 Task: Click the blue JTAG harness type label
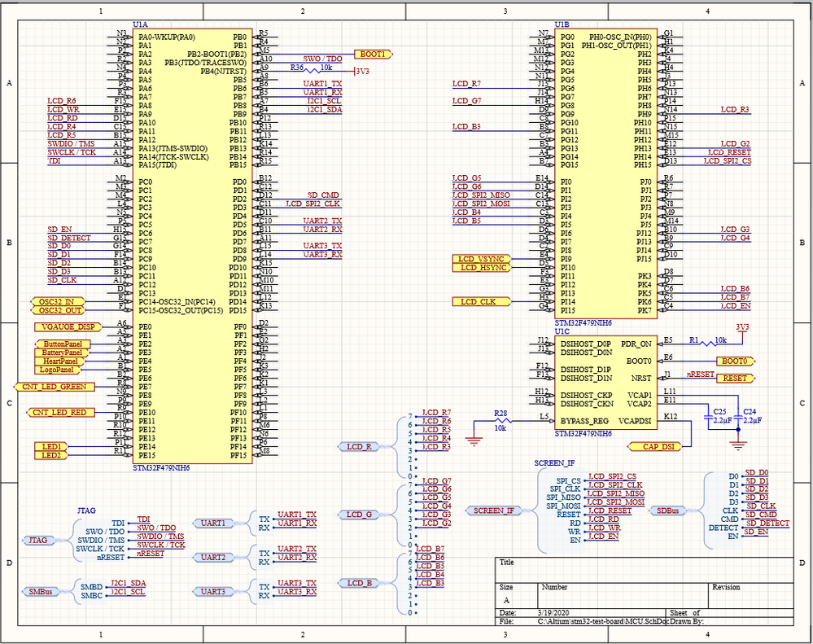pyautogui.click(x=86, y=510)
